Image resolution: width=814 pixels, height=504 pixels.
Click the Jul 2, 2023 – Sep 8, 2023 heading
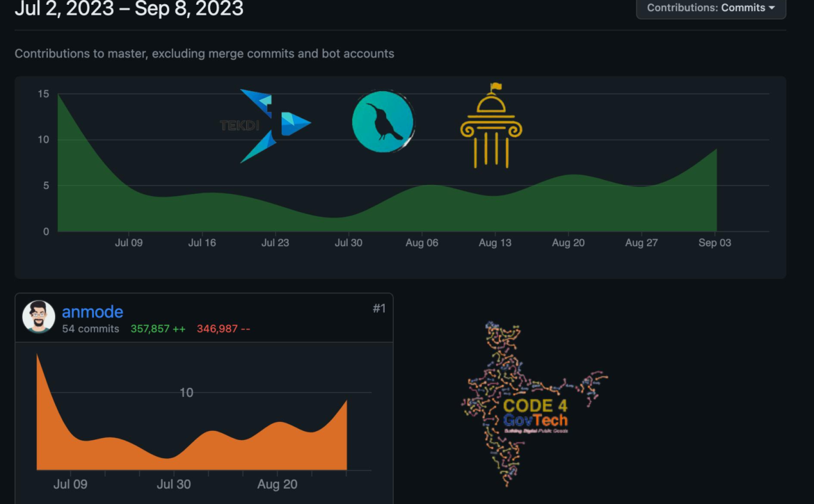point(129,9)
